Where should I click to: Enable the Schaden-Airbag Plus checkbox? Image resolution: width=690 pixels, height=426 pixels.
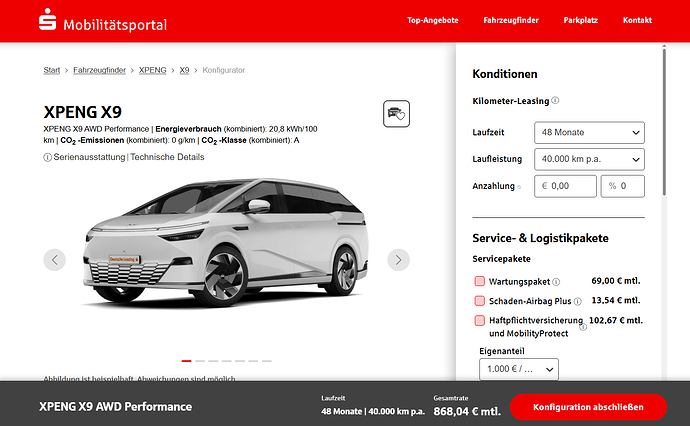click(x=480, y=301)
